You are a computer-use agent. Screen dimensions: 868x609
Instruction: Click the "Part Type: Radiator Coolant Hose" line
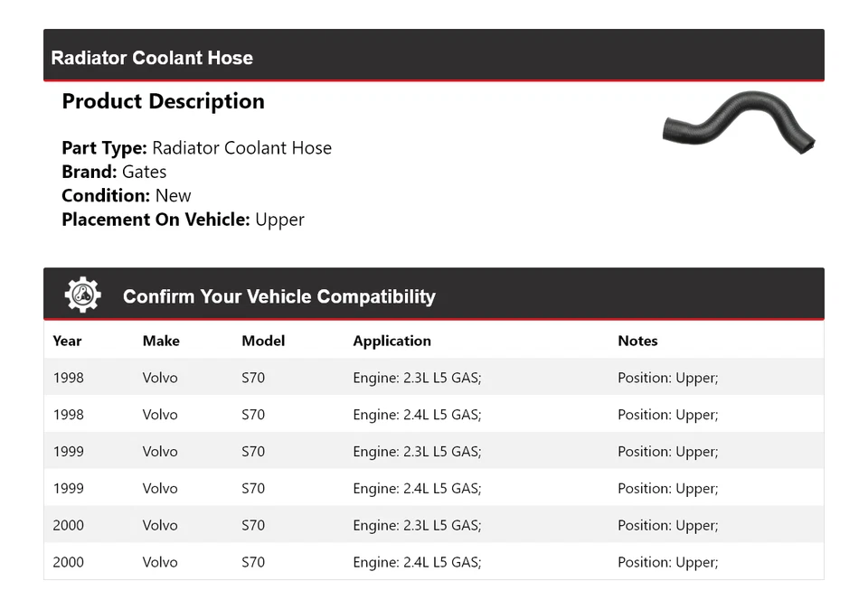point(196,148)
